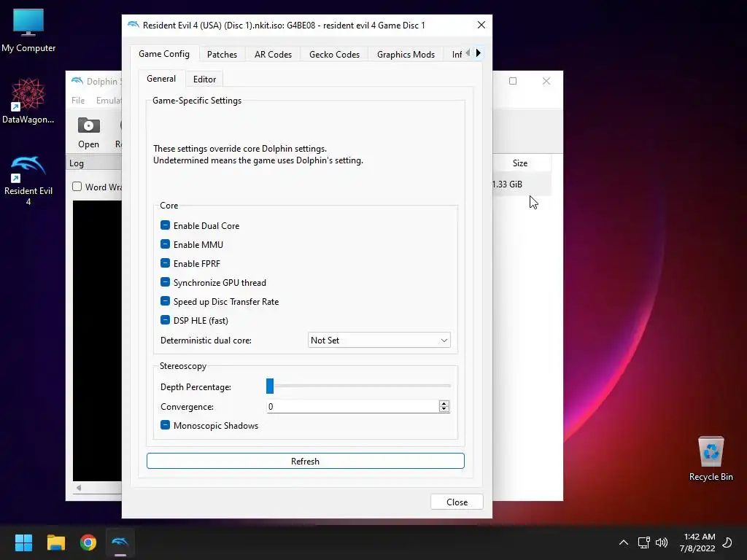Toggle Enable FPRF checkbox
This screenshot has height=560, width=747.
point(166,263)
